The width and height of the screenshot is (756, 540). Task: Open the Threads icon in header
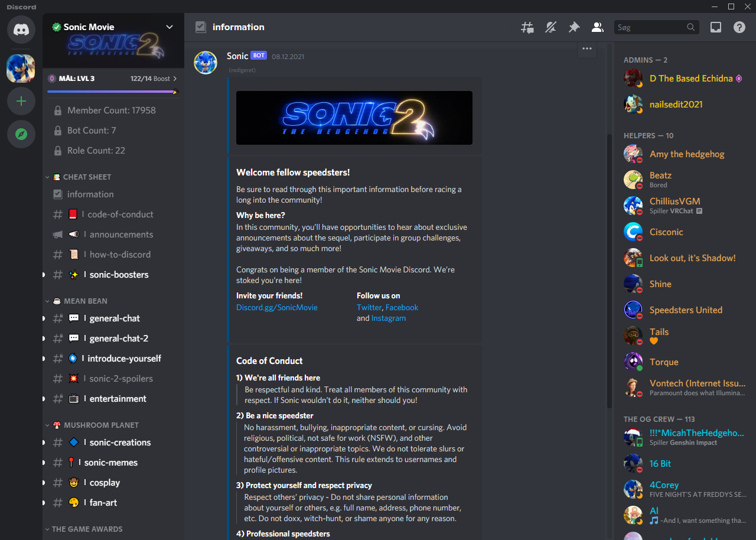click(x=527, y=27)
